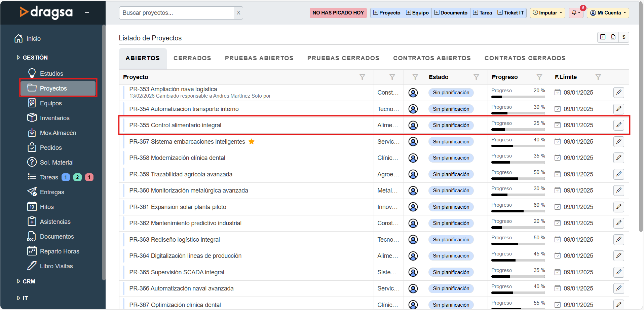Click the Ticket IT button
This screenshot has height=310, width=644.
pyautogui.click(x=510, y=13)
